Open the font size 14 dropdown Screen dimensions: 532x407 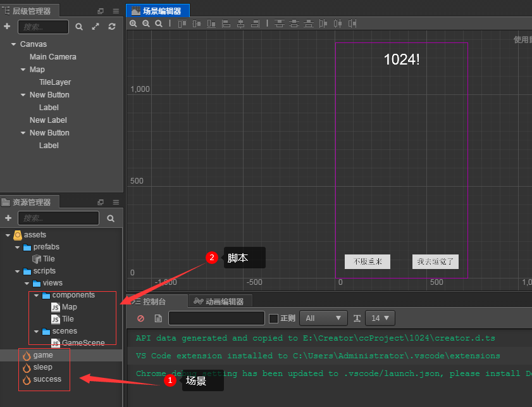pos(380,318)
